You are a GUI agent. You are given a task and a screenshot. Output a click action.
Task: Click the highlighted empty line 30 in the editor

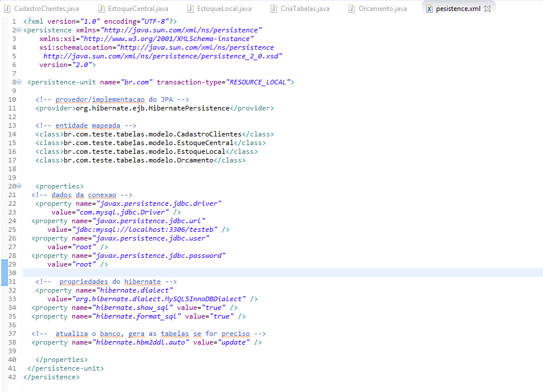pos(283,273)
